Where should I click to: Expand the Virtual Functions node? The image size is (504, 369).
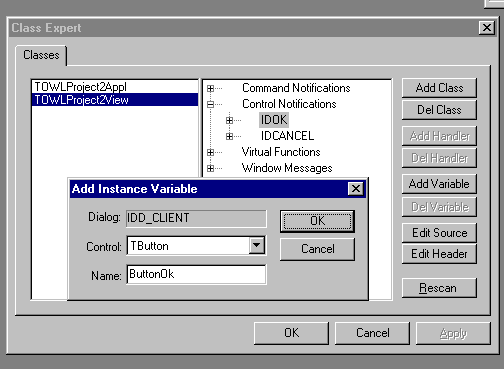pyautogui.click(x=210, y=152)
